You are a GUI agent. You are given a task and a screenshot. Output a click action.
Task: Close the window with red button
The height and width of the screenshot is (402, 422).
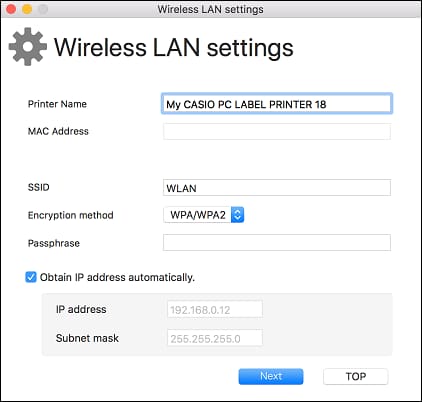[11, 9]
